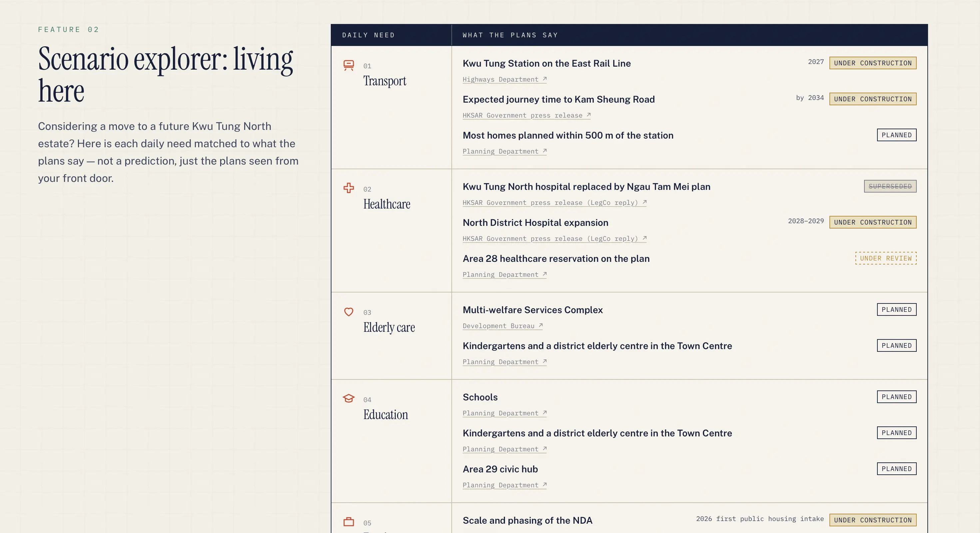Select 'Most homes planned within 500 m' title

568,136
